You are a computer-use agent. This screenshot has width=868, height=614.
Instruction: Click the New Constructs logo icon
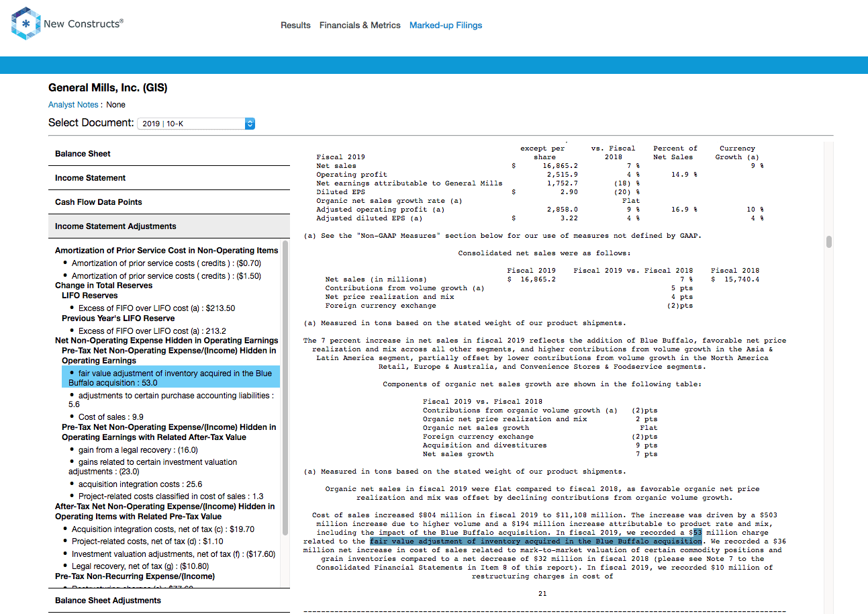click(x=26, y=24)
